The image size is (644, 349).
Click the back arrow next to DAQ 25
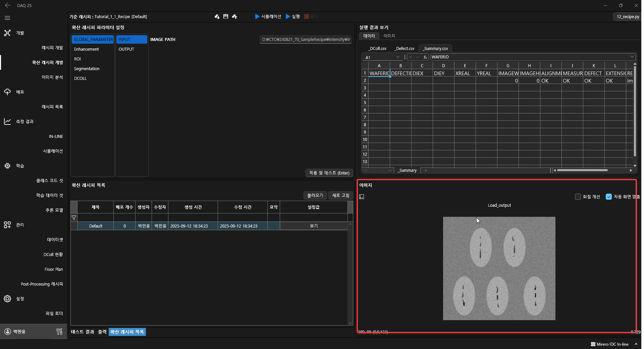[x=7, y=5]
